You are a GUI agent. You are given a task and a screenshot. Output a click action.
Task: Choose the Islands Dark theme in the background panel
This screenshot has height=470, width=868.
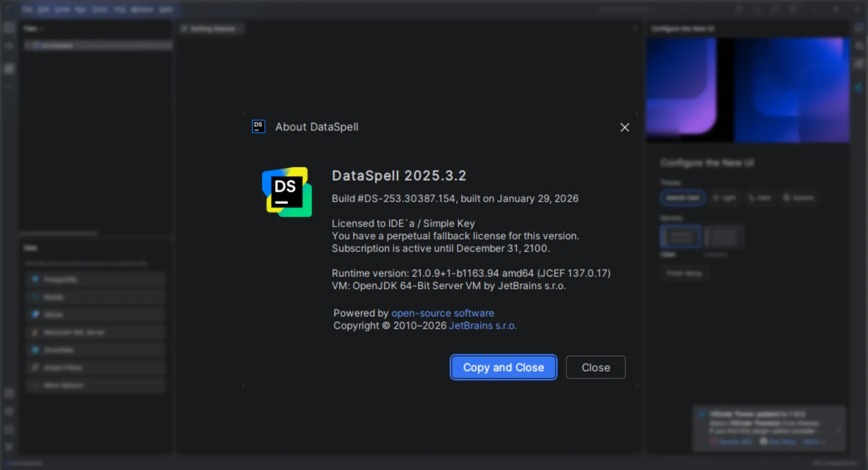[683, 198]
